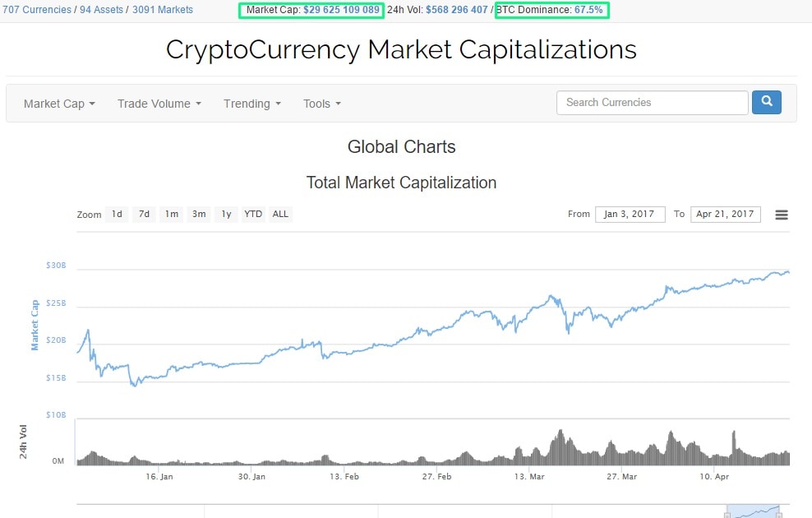Viewport: 812px width, 518px height.
Task: Zoom chart to 3m range
Action: 198,214
